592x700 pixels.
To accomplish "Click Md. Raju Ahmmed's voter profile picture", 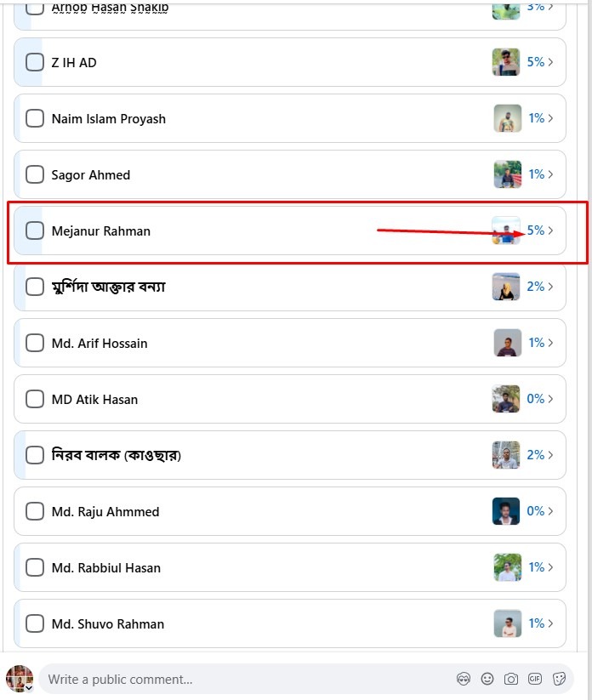I will pos(506,511).
